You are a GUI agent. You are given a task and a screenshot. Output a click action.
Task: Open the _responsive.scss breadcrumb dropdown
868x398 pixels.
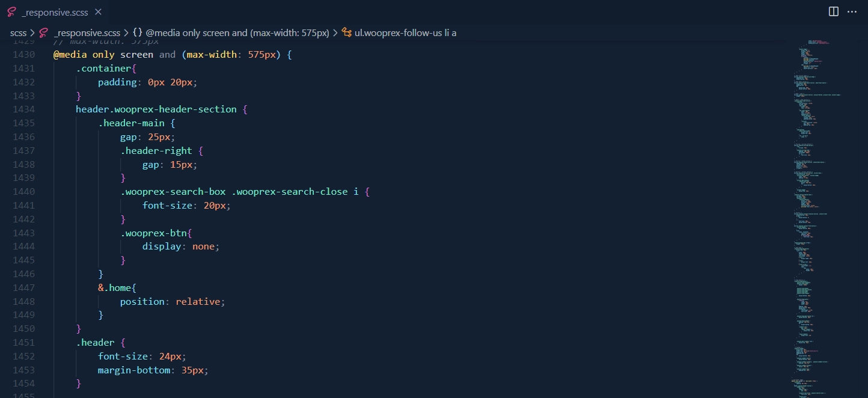[87, 33]
